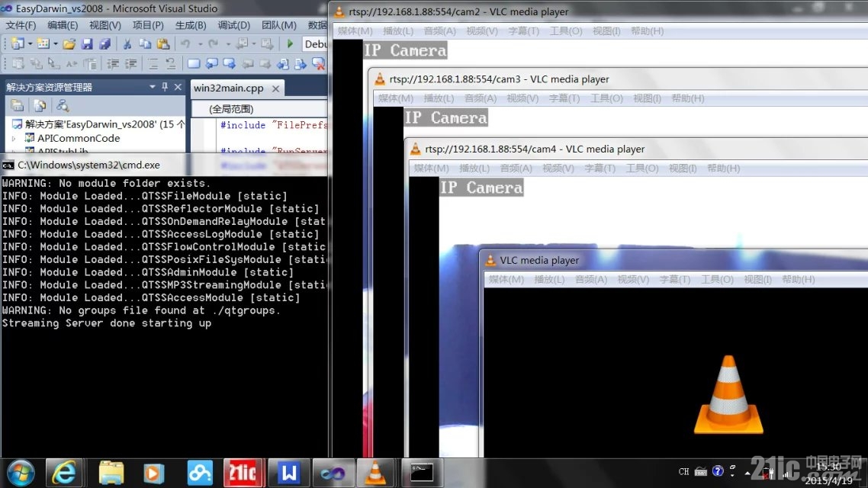
Task: Click the Undo arrow icon
Action: [x=185, y=43]
